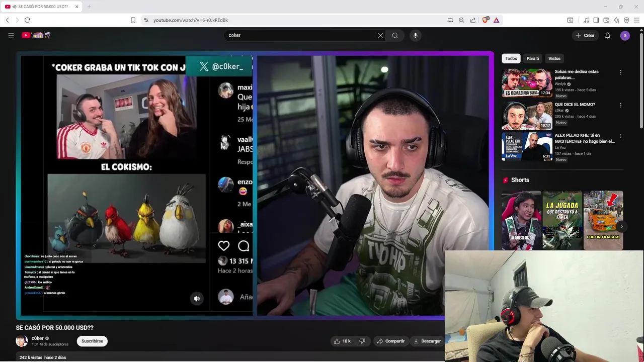Open QUE DICE EL MOMO video thumbnail
Screen dimensions: 644x362
(x=527, y=116)
